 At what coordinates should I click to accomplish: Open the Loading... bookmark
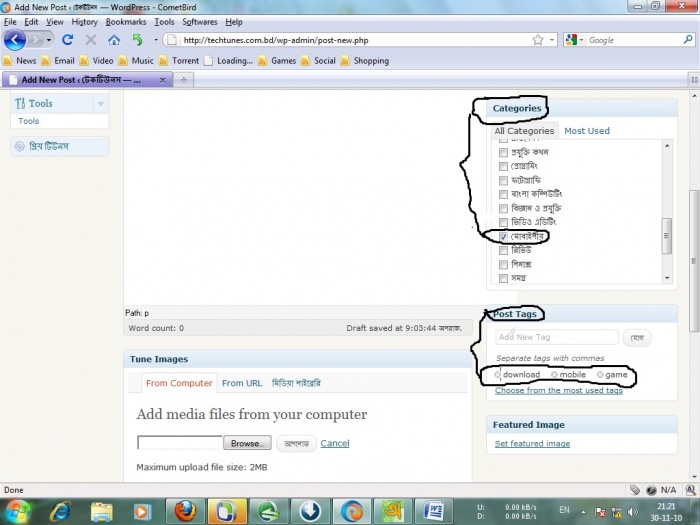[228, 61]
